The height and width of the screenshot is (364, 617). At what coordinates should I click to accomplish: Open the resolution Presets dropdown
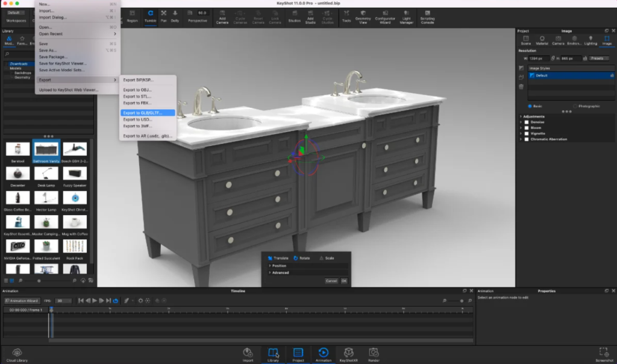[x=599, y=58]
